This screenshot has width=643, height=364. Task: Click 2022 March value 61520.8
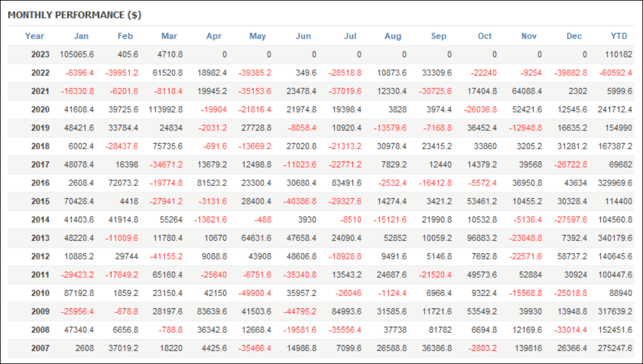click(x=167, y=73)
